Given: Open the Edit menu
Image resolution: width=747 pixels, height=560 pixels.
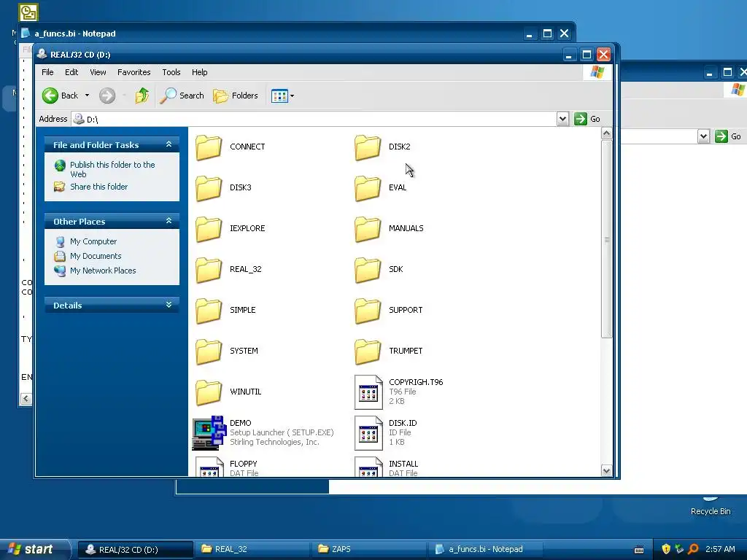Looking at the screenshot, I should [71, 72].
